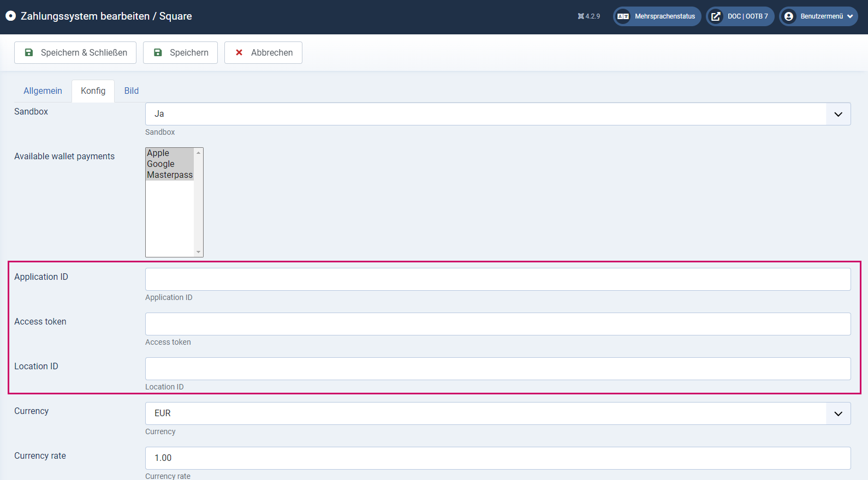Screen dimensions: 868x480
Task: Open the Bild tab
Action: click(132, 91)
